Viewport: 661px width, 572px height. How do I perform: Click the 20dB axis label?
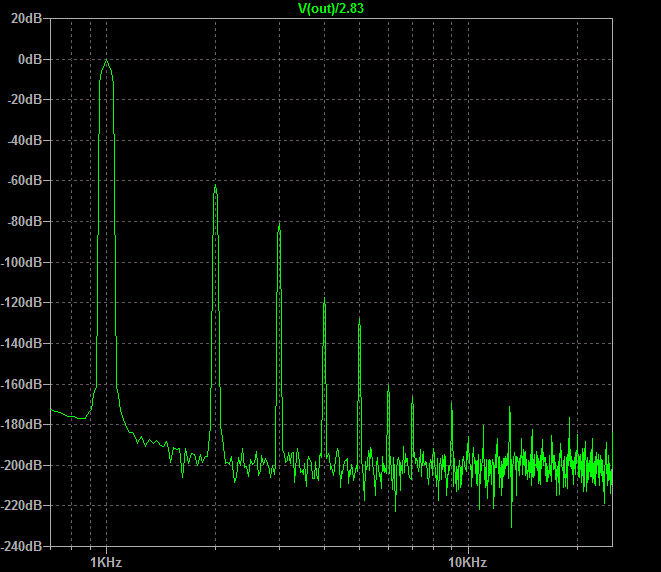(26, 18)
